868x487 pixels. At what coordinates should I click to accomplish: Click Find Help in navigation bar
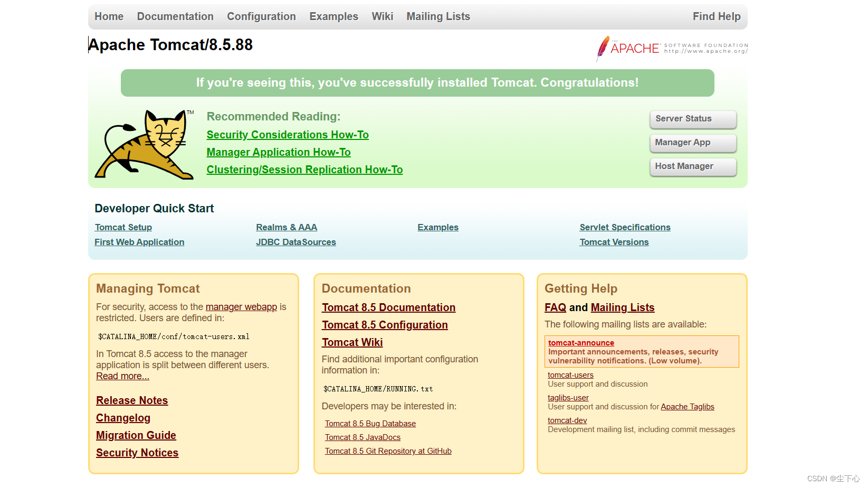717,16
